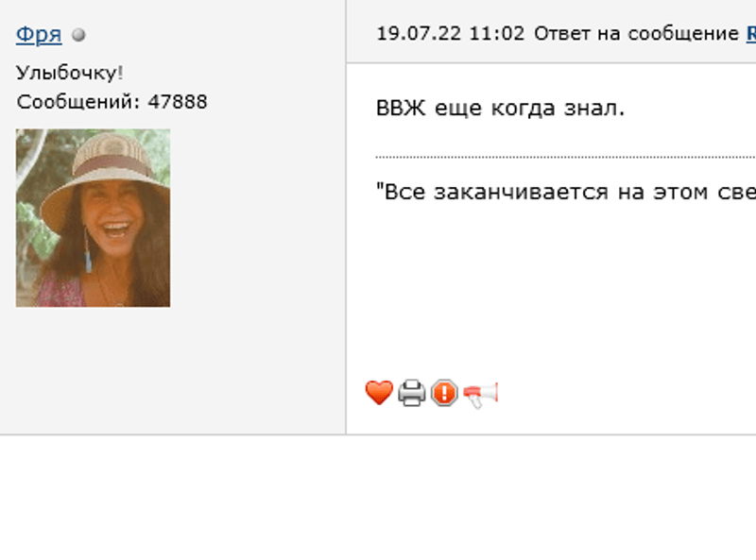Image resolution: width=756 pixels, height=560 pixels.
Task: Click the grey post header bar
Action: 551,31
